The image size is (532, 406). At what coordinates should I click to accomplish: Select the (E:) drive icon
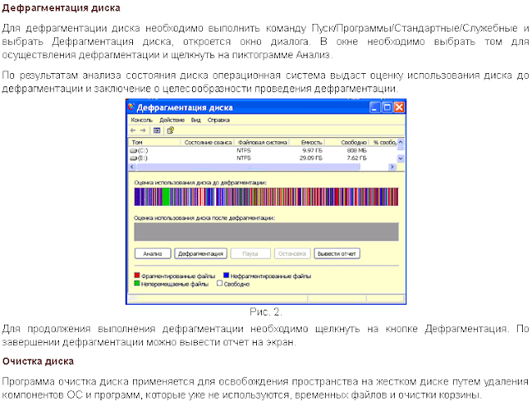click(134, 159)
